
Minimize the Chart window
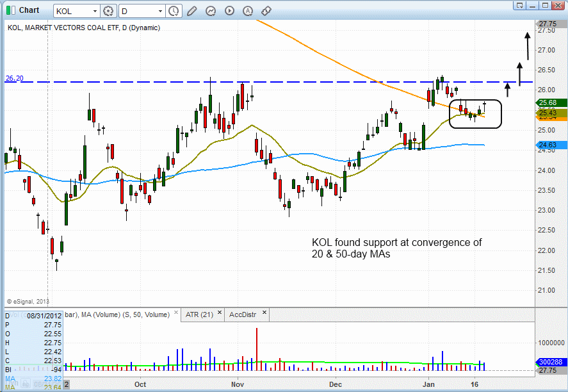point(532,5)
